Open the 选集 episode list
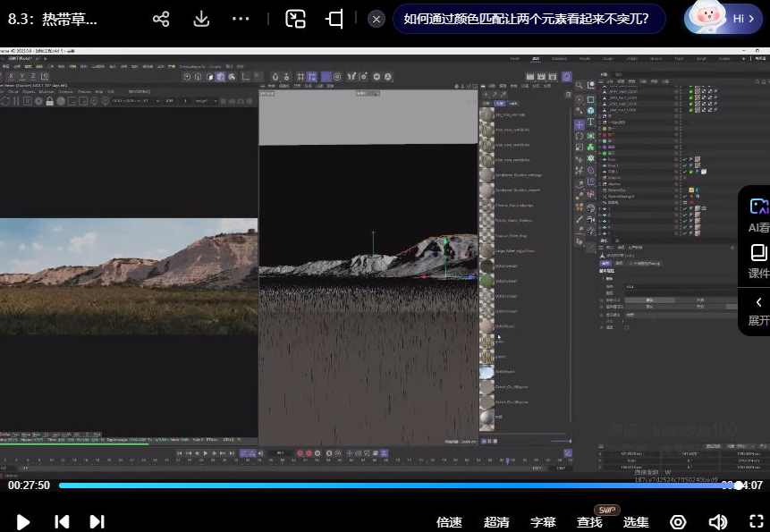The height and width of the screenshot is (532, 770). tap(636, 521)
